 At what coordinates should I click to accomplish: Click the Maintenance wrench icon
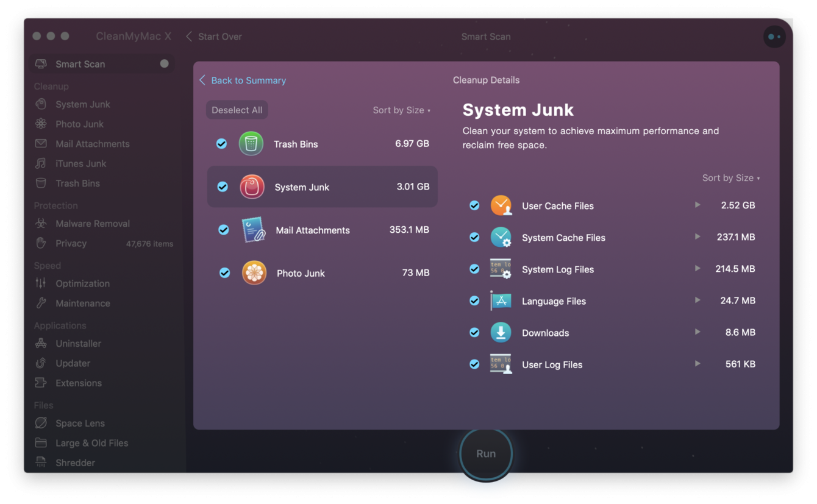(x=41, y=303)
